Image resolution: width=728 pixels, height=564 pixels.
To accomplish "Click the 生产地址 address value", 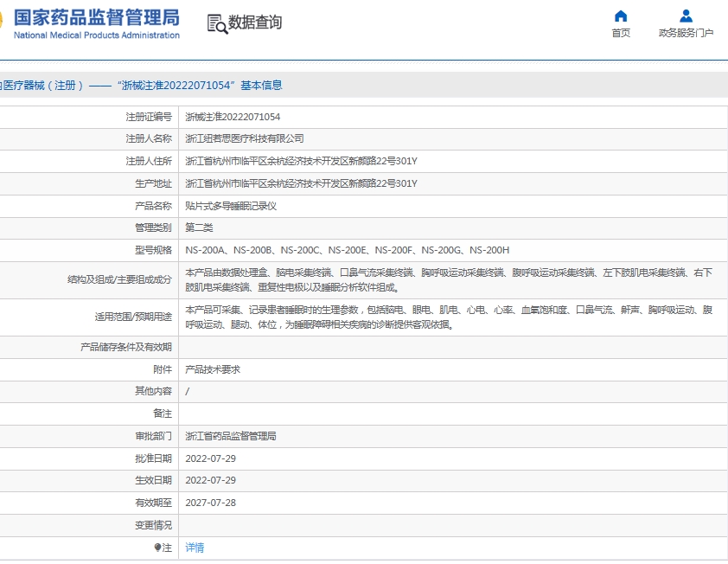I will (x=302, y=183).
